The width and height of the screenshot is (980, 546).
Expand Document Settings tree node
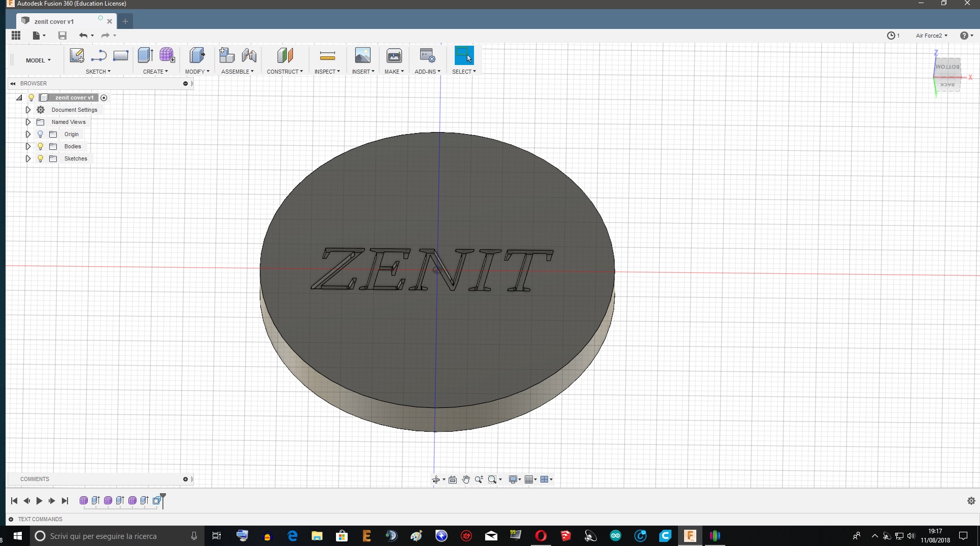(x=28, y=110)
